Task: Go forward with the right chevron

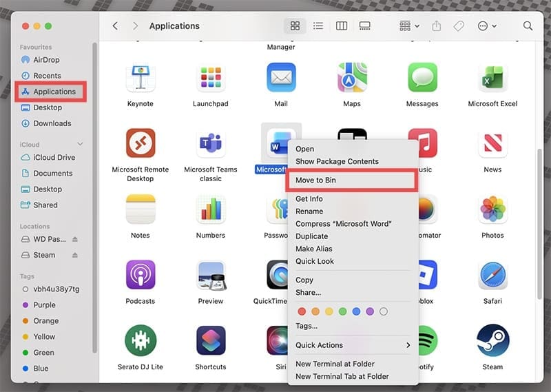Action: tap(135, 25)
